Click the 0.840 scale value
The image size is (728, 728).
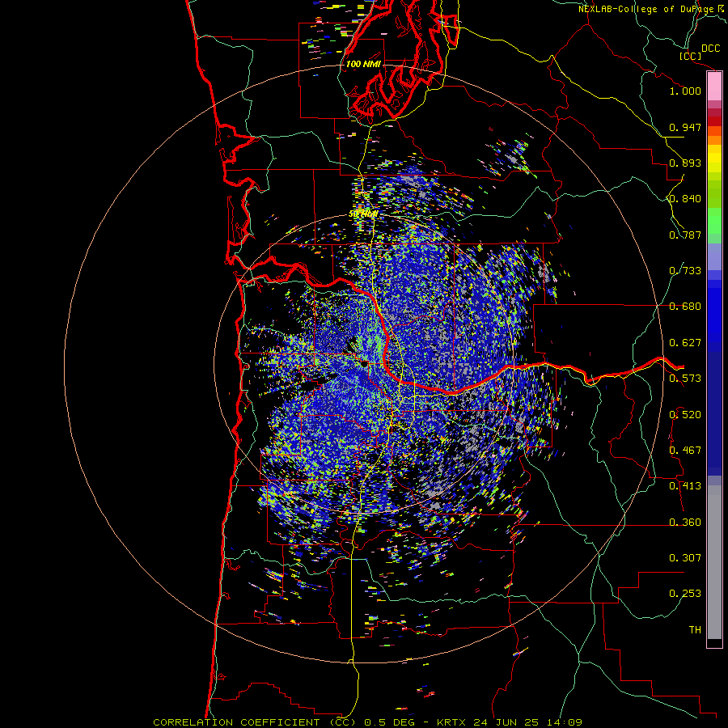click(x=685, y=199)
